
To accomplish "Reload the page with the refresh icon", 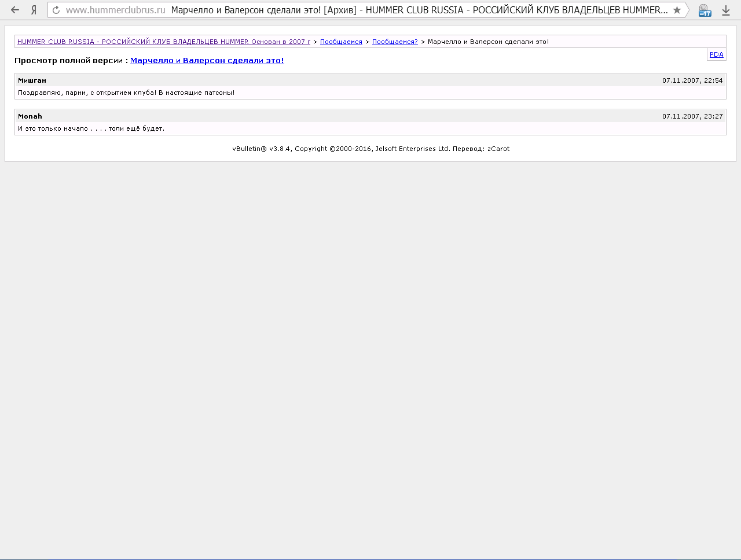I will coord(56,10).
